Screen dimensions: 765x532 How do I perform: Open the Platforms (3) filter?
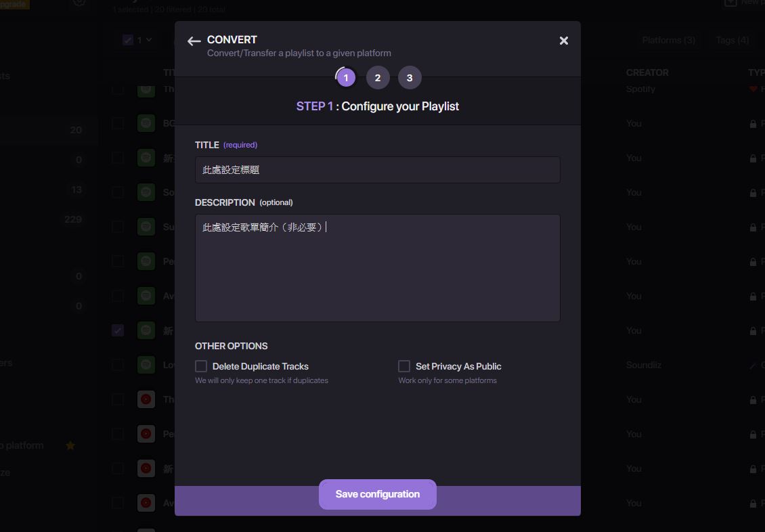pos(668,40)
